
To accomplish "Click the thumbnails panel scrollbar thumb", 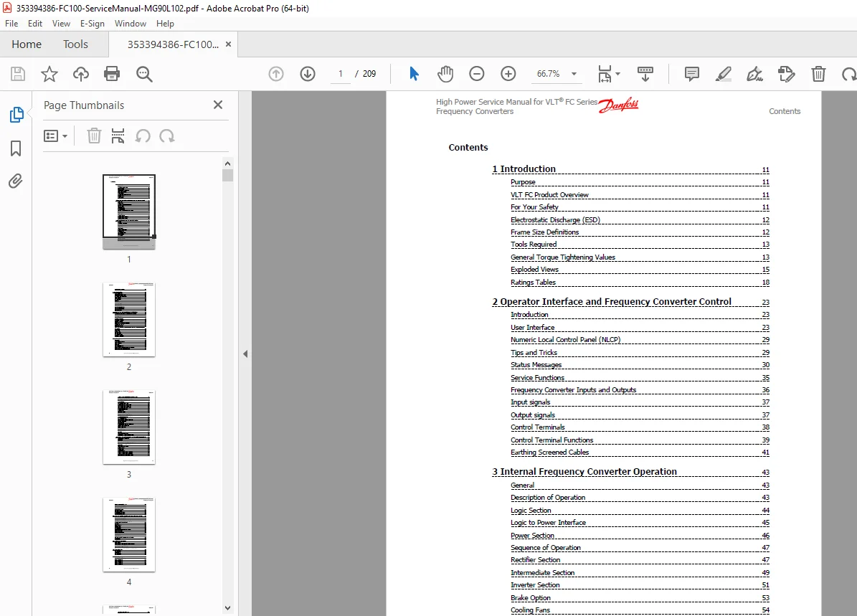I will coord(228,176).
